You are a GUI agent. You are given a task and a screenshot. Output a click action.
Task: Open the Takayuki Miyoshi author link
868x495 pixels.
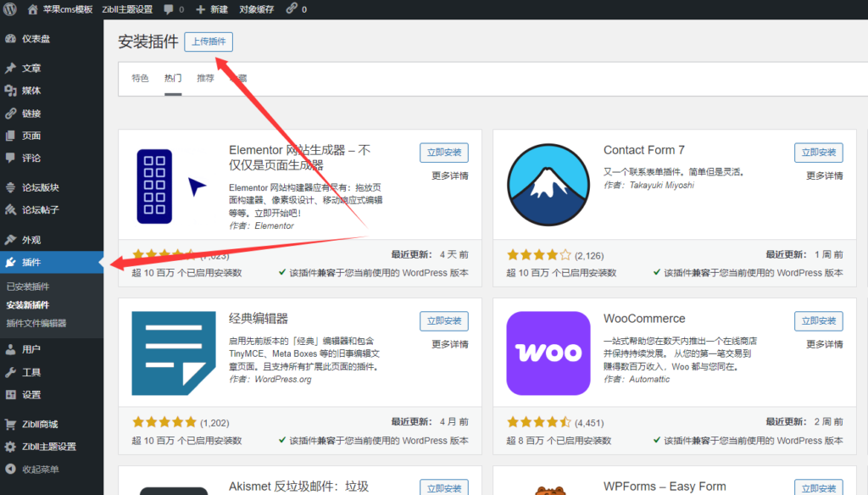click(661, 185)
